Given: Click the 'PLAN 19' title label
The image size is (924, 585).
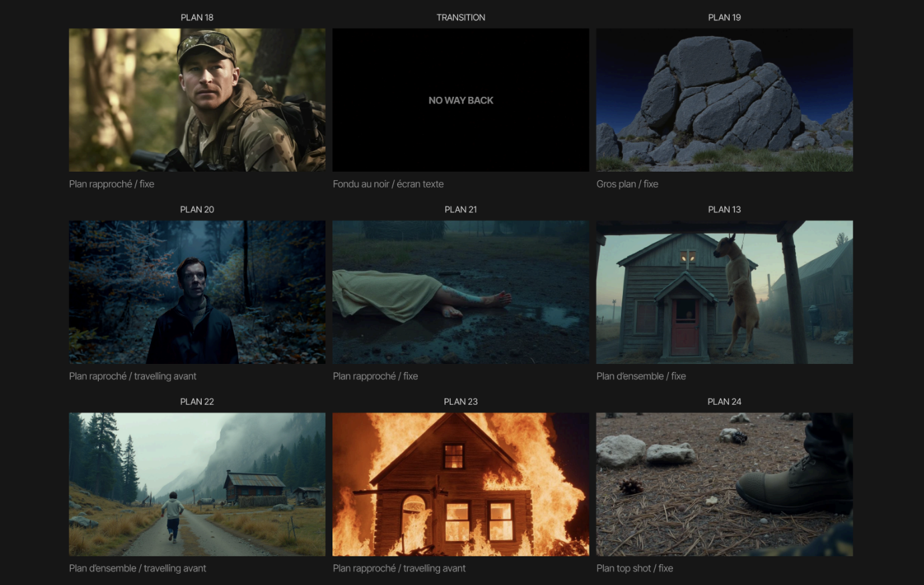Looking at the screenshot, I should pos(724,17).
